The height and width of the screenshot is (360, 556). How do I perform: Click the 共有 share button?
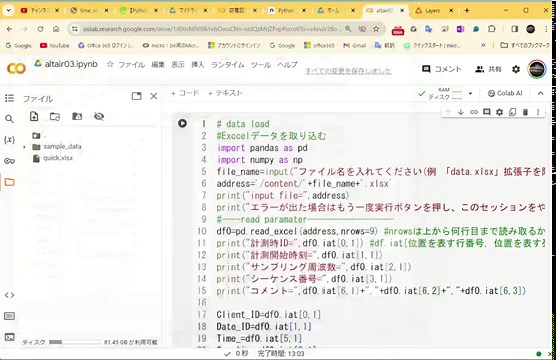488,69
